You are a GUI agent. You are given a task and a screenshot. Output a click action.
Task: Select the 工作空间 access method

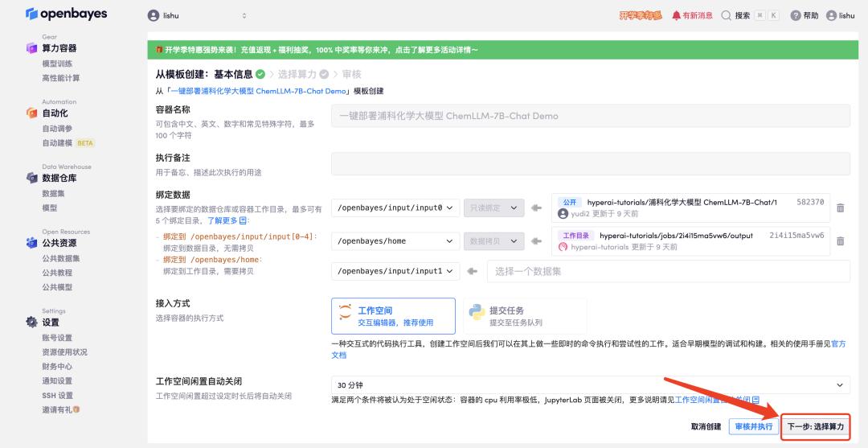[393, 316]
